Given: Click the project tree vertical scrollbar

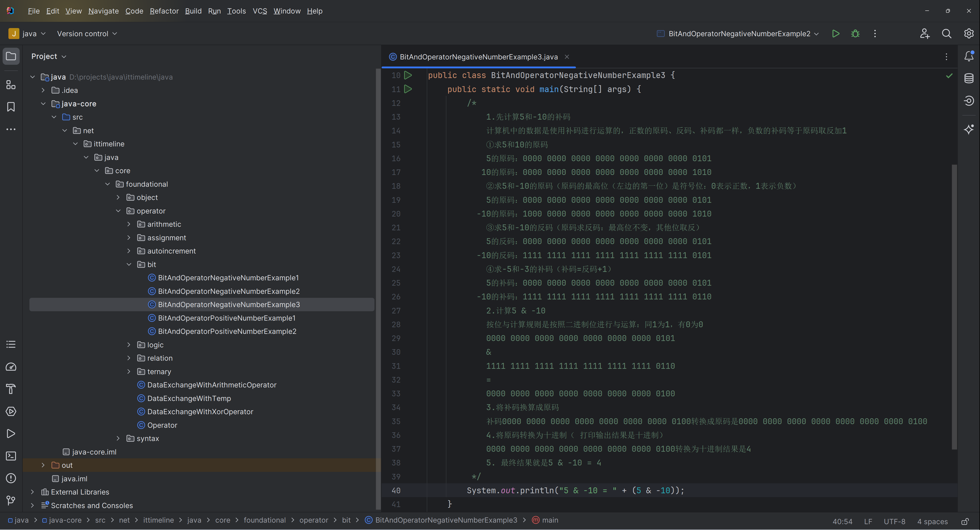Looking at the screenshot, I should [378, 289].
